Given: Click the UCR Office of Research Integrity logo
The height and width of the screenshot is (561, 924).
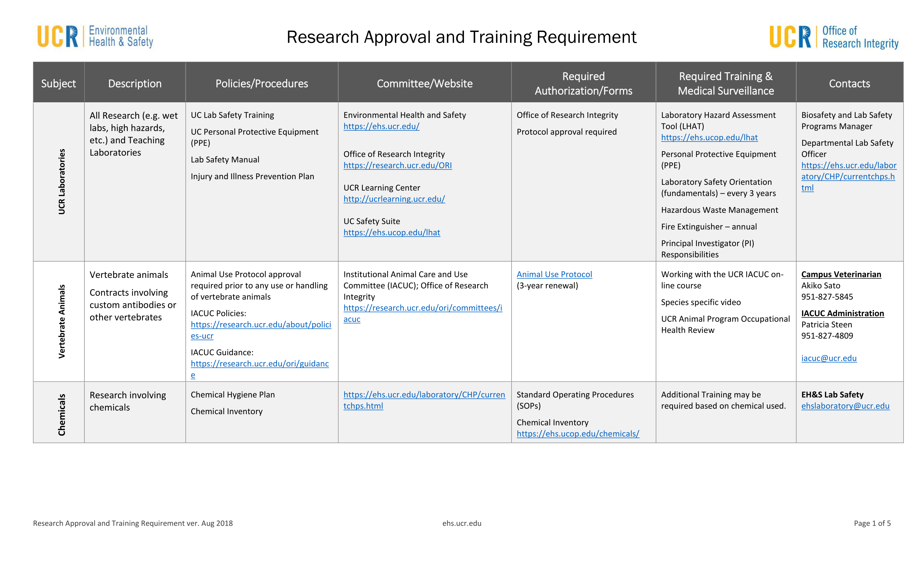Looking at the screenshot, I should (834, 37).
